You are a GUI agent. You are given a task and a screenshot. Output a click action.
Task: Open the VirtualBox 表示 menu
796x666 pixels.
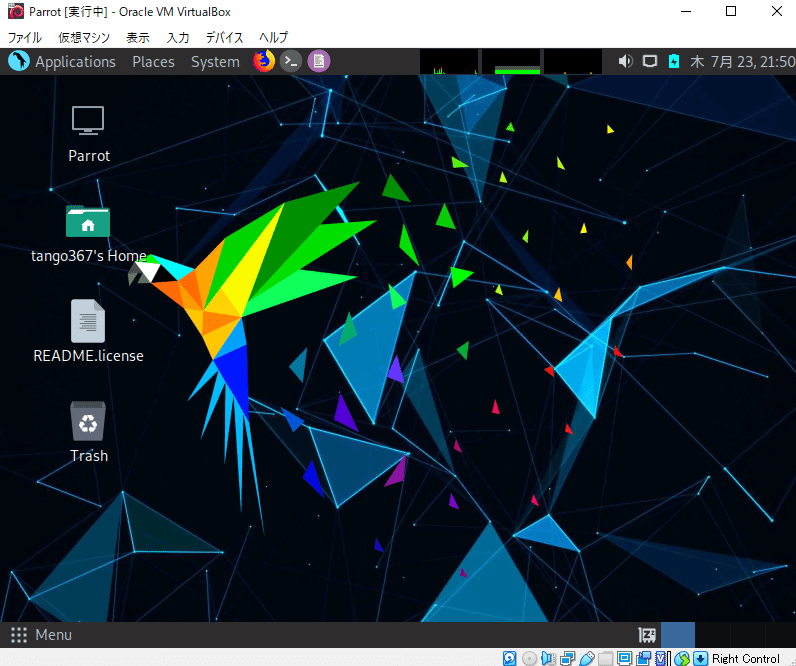point(138,38)
